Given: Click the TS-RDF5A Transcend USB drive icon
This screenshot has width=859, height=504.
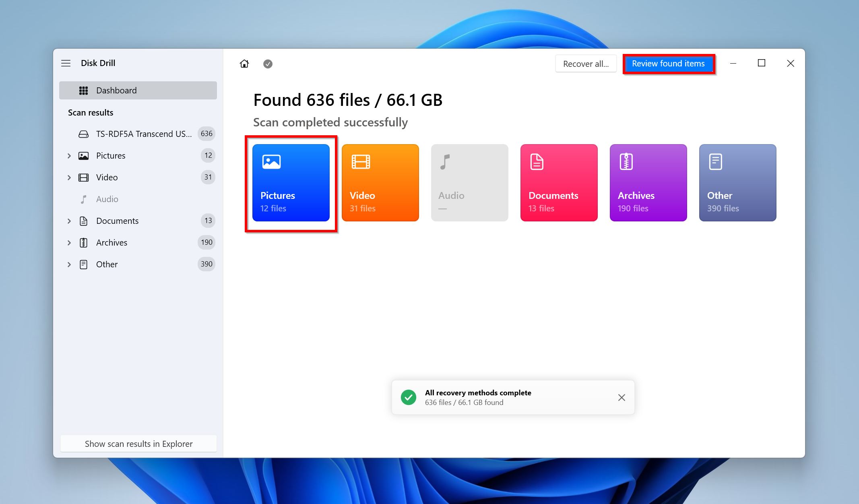Looking at the screenshot, I should (x=83, y=134).
